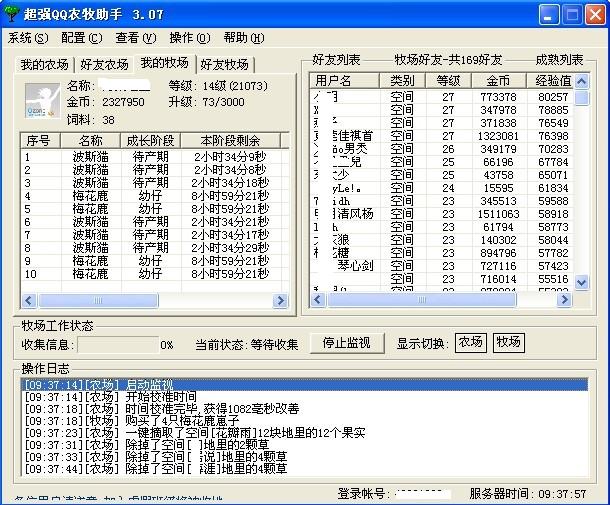Click the 金币 2327950 value
The image size is (610, 505).
(x=123, y=102)
